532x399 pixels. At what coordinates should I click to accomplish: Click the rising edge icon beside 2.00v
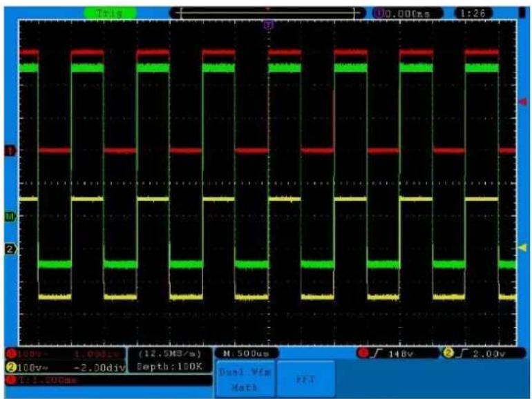[462, 353]
